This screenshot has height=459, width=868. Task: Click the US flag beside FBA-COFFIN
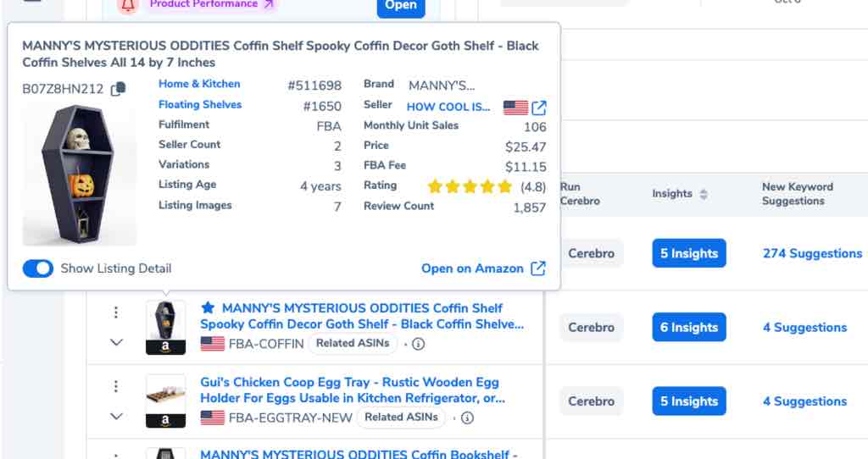pos(213,344)
